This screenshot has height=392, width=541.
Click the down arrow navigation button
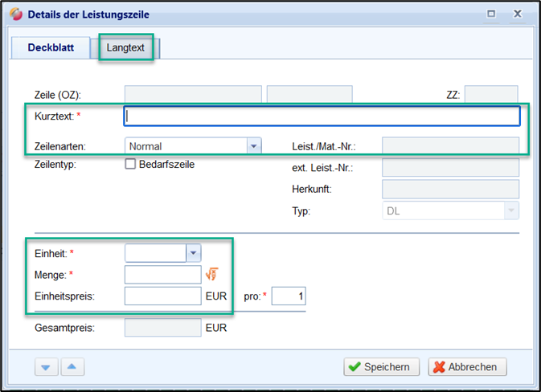pyautogui.click(x=47, y=367)
